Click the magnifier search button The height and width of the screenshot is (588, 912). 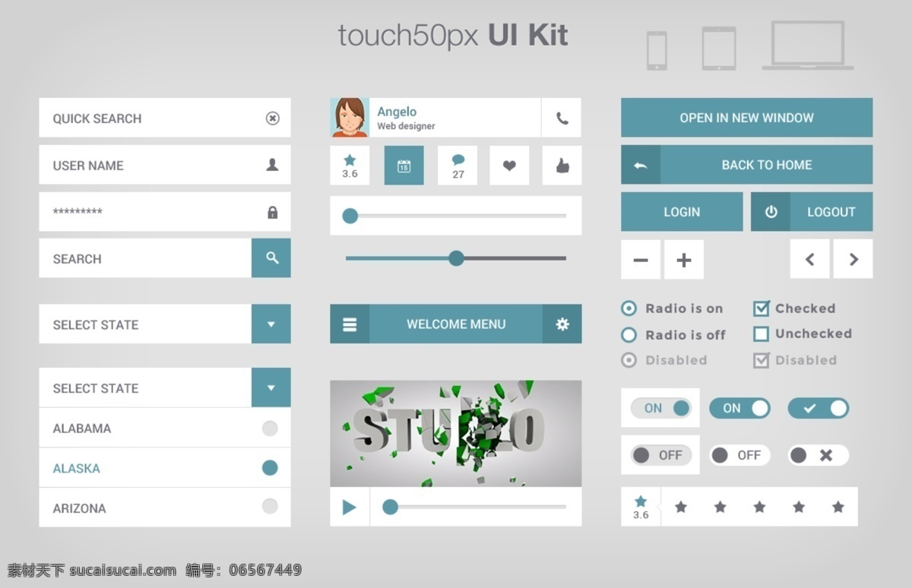click(x=271, y=258)
